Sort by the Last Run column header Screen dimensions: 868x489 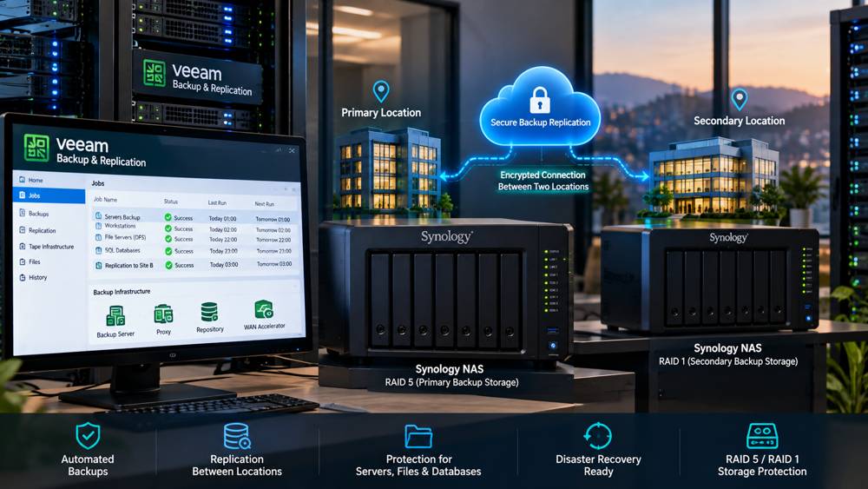217,202
